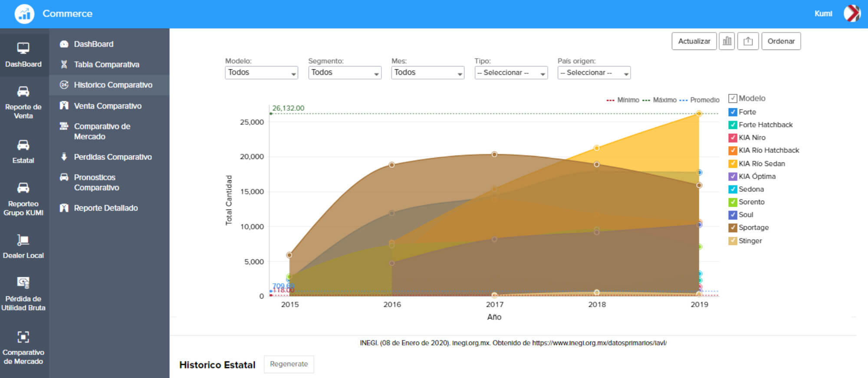Image resolution: width=868 pixels, height=378 pixels.
Task: Click the bar chart type icon
Action: coord(727,41)
